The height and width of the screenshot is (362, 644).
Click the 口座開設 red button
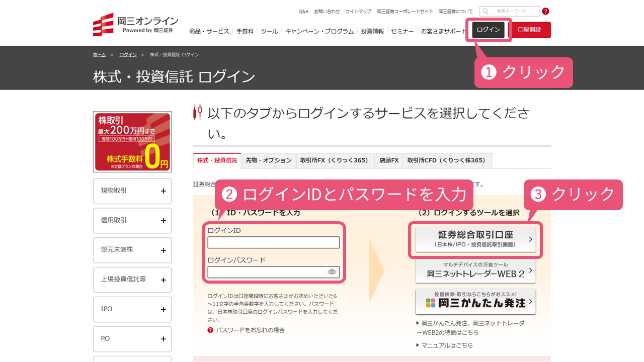point(529,30)
